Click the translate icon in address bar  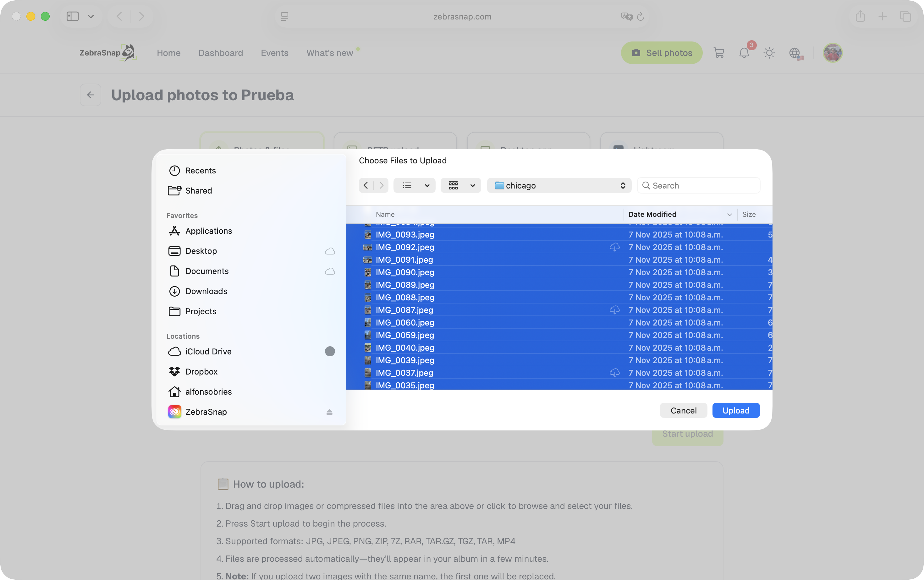click(x=626, y=16)
